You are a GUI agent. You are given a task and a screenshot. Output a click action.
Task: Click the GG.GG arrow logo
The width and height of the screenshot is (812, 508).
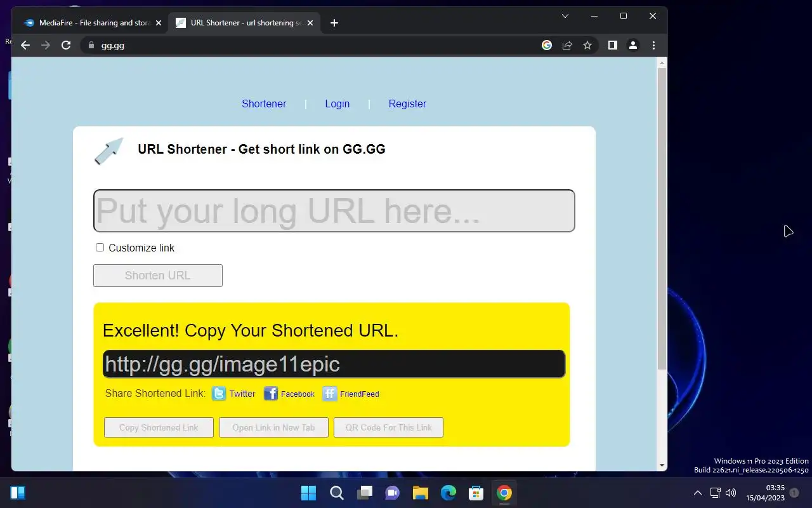coord(108,151)
